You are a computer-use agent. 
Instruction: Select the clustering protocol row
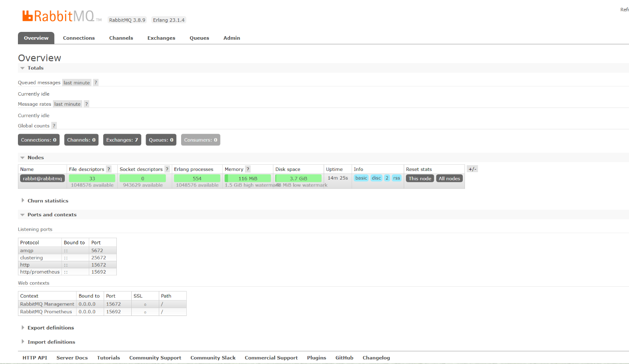(x=67, y=258)
